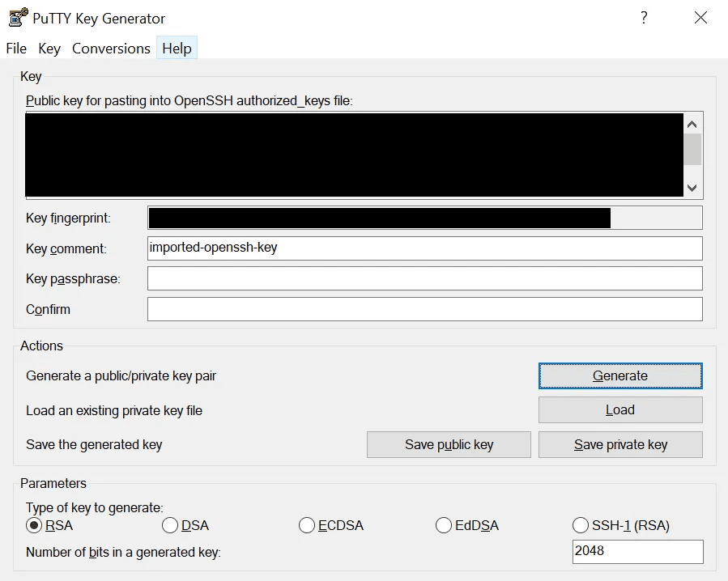Click the question mark help button in title bar
The height and width of the screenshot is (581, 728).
644,18
